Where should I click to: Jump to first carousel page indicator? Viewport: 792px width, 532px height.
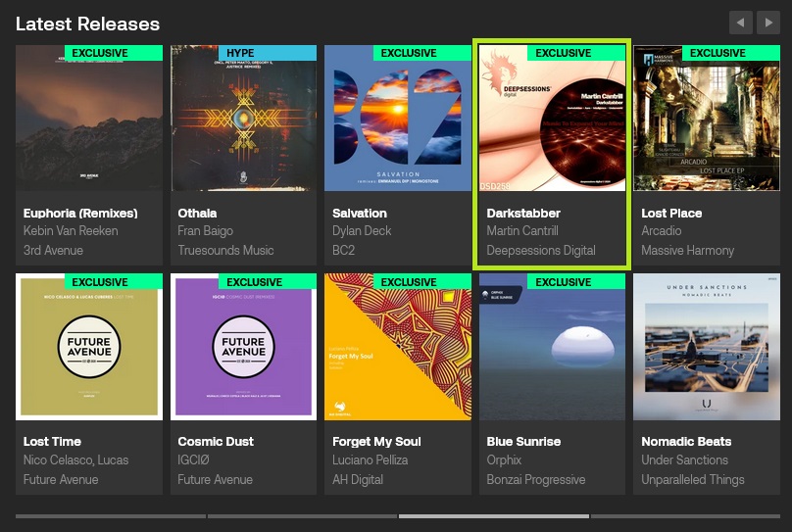pyautogui.click(x=111, y=516)
